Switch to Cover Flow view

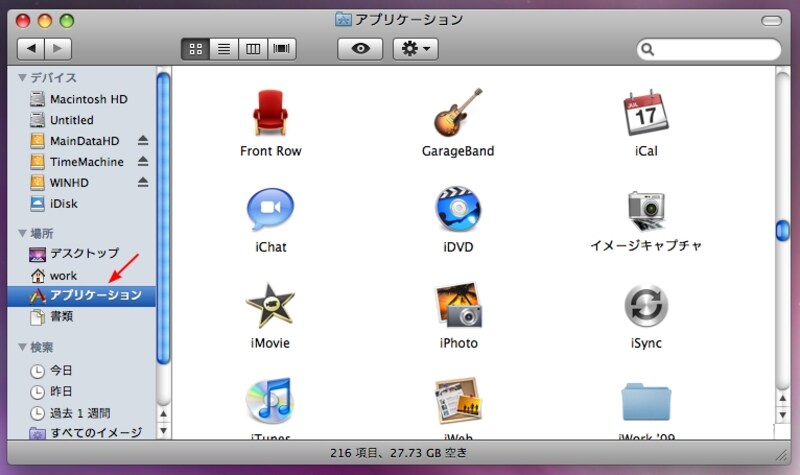tap(282, 49)
